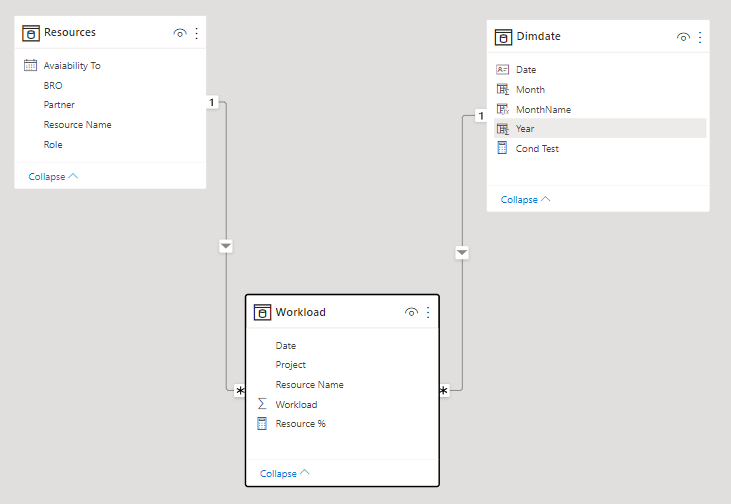Toggle visibility of Workload table
This screenshot has height=504, width=731.
click(411, 312)
